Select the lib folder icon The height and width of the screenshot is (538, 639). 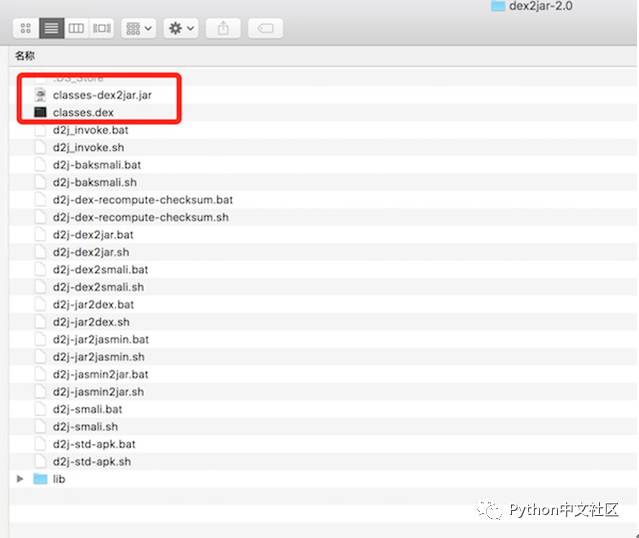40,479
